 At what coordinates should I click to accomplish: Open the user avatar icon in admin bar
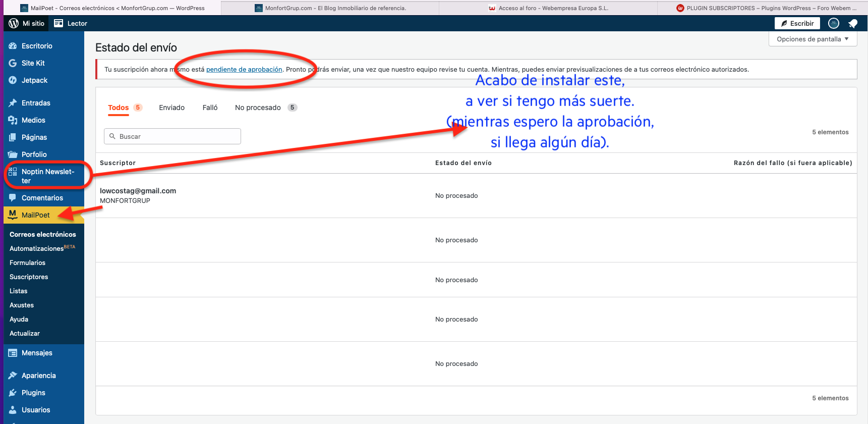pyautogui.click(x=834, y=23)
